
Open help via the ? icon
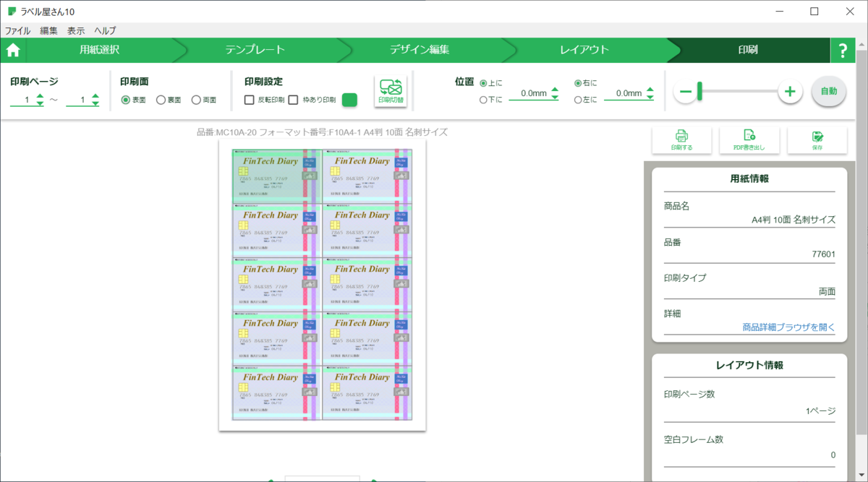843,50
